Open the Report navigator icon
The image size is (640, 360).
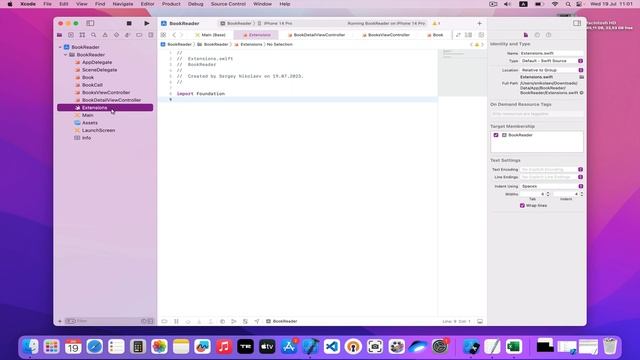coord(151,35)
